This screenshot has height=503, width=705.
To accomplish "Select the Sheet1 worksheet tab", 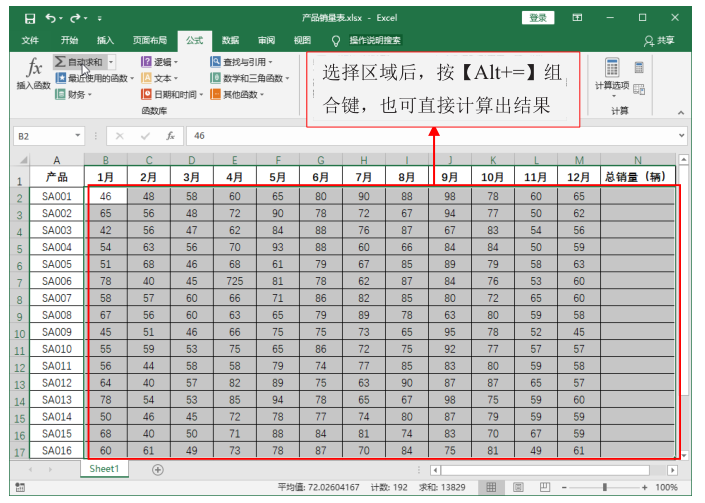I will click(x=104, y=469).
